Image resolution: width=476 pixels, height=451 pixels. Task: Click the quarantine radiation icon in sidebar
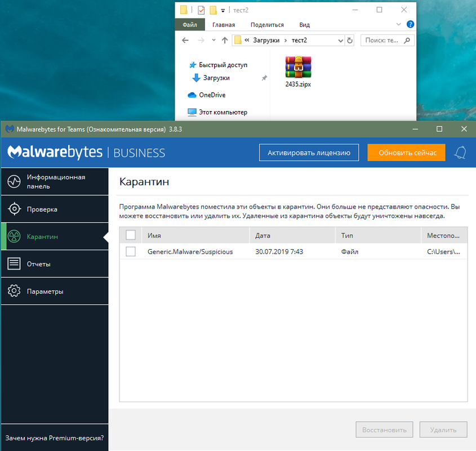click(x=14, y=236)
